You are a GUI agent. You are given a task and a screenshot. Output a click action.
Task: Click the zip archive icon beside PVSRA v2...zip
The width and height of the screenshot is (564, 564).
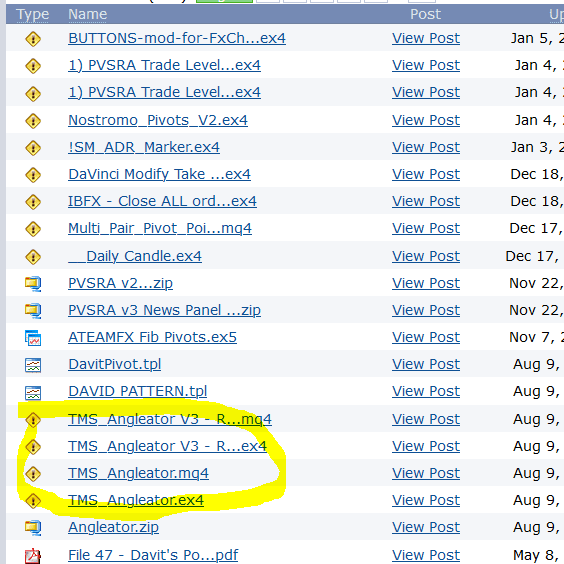[x=33, y=284]
